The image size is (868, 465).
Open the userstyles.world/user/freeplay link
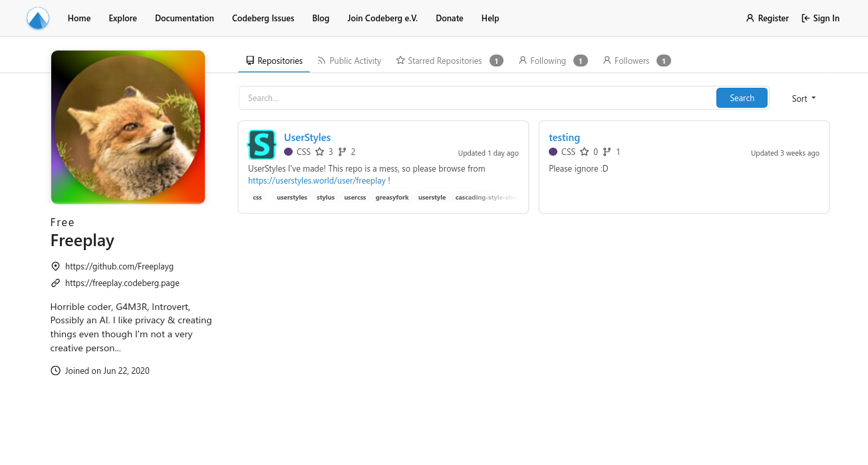click(x=316, y=180)
